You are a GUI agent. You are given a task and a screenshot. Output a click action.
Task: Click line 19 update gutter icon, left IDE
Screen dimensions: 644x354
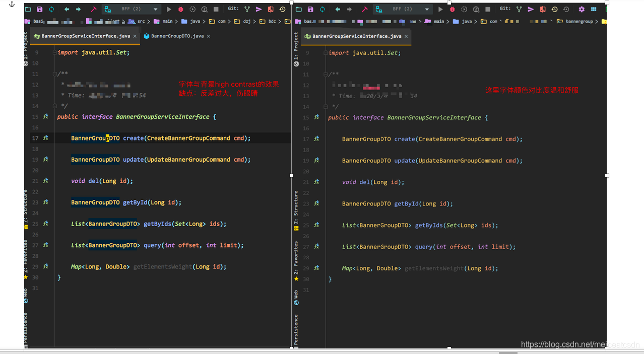pos(46,159)
